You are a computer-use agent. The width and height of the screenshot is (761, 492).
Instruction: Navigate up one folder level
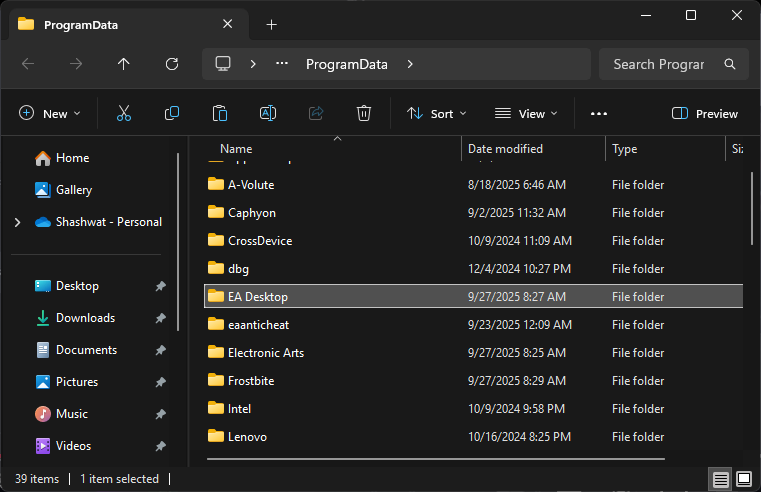coord(124,64)
